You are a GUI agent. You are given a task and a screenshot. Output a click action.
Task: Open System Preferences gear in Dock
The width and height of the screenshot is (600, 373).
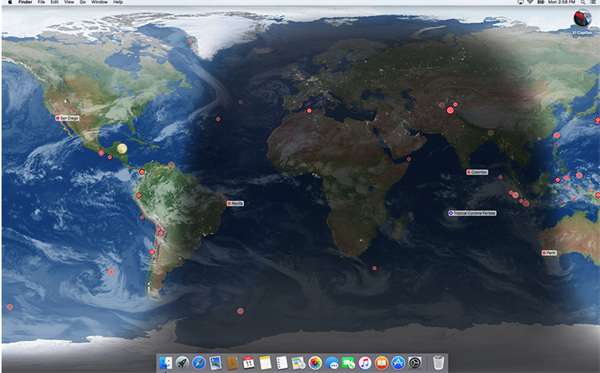tap(415, 363)
